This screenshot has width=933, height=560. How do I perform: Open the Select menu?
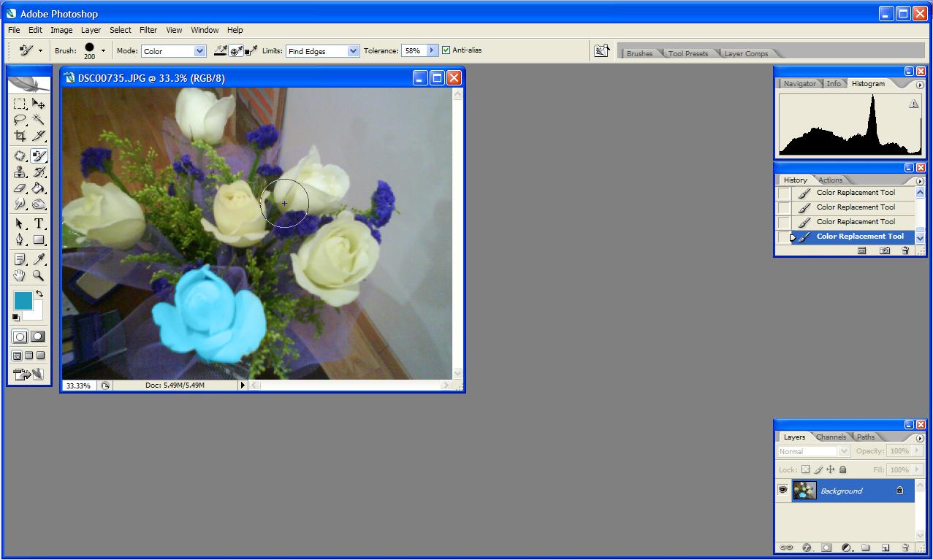coord(121,30)
